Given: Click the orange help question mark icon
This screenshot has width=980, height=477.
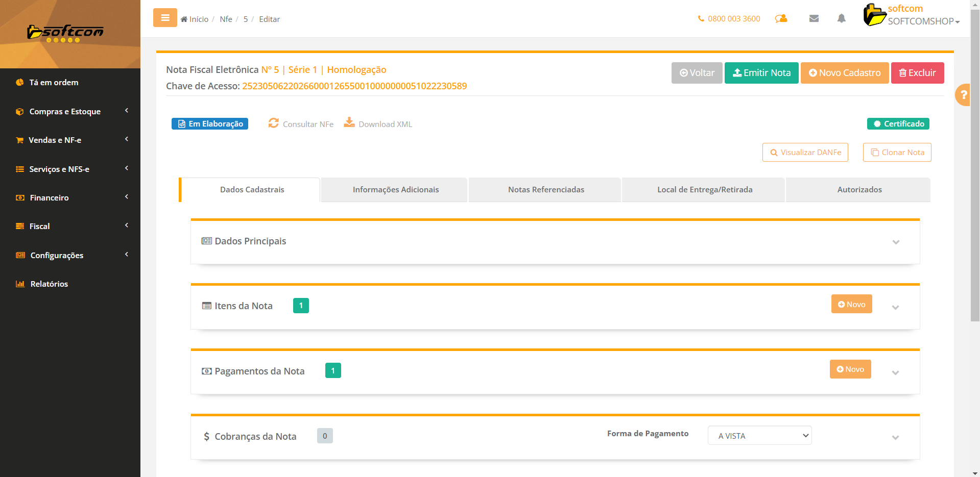Looking at the screenshot, I should click(x=963, y=95).
